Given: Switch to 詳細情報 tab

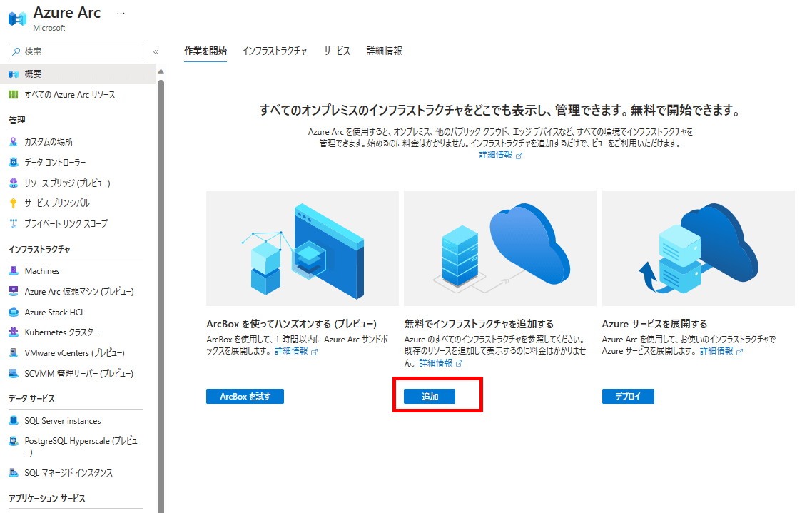Looking at the screenshot, I should (x=385, y=51).
